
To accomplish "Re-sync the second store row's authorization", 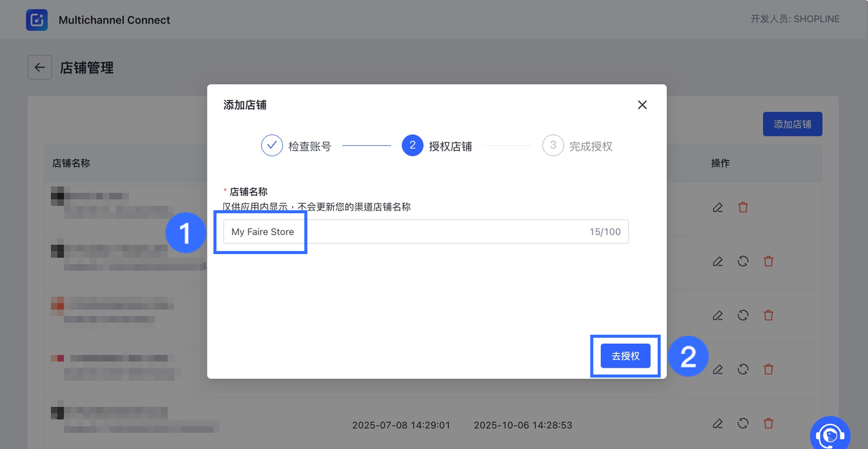I will [743, 261].
